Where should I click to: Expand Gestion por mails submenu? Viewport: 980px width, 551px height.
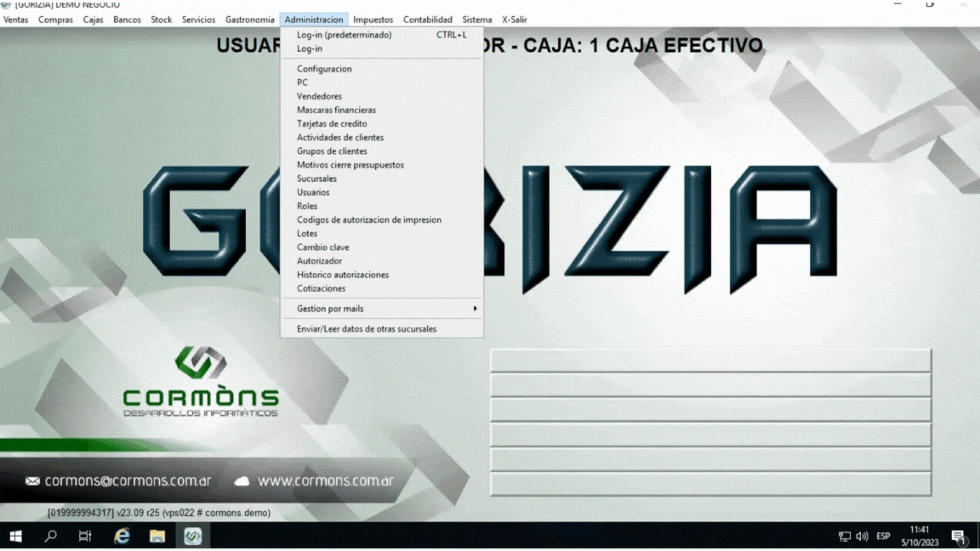[382, 309]
